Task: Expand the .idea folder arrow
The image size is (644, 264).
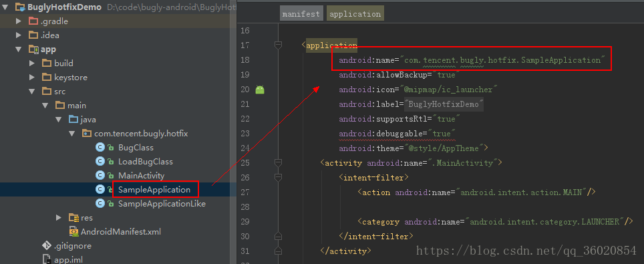Action: click(19, 35)
